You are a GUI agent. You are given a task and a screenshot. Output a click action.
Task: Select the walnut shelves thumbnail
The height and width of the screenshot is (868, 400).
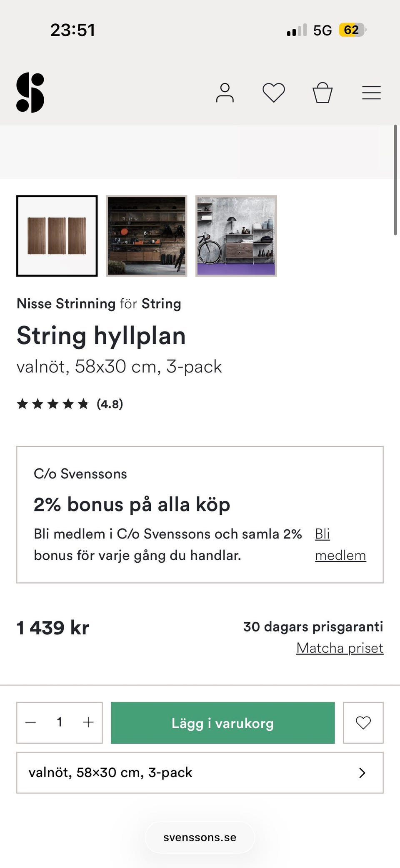click(x=57, y=236)
